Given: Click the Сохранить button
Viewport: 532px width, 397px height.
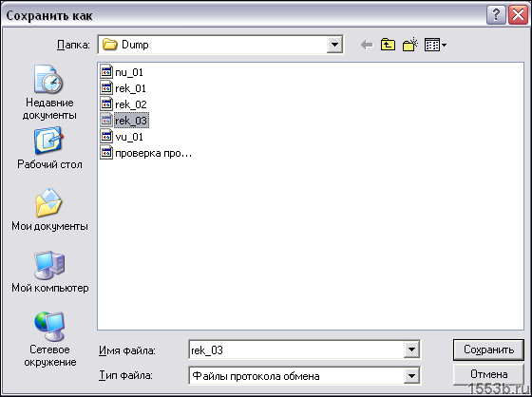Looking at the screenshot, I should (x=488, y=350).
